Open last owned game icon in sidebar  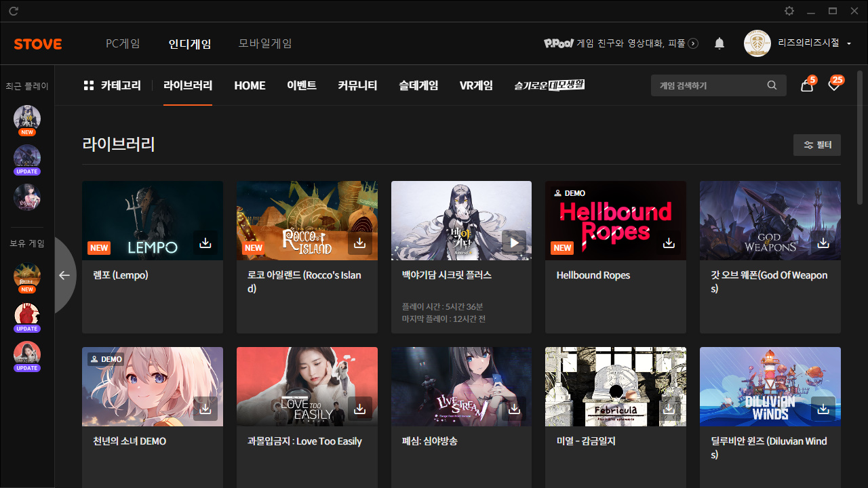[x=27, y=355]
